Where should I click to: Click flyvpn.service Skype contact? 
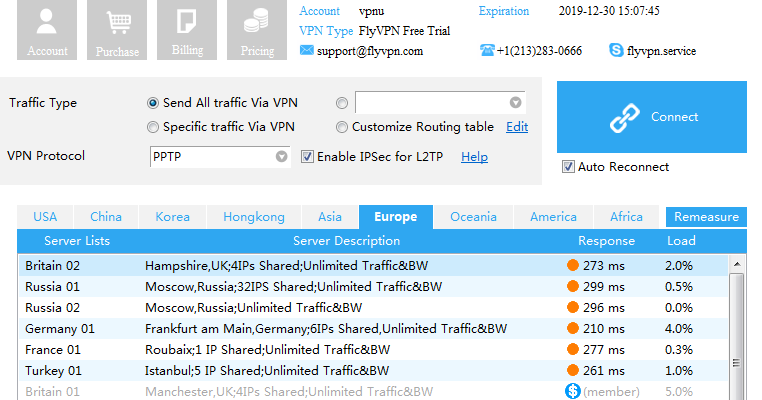pos(661,51)
